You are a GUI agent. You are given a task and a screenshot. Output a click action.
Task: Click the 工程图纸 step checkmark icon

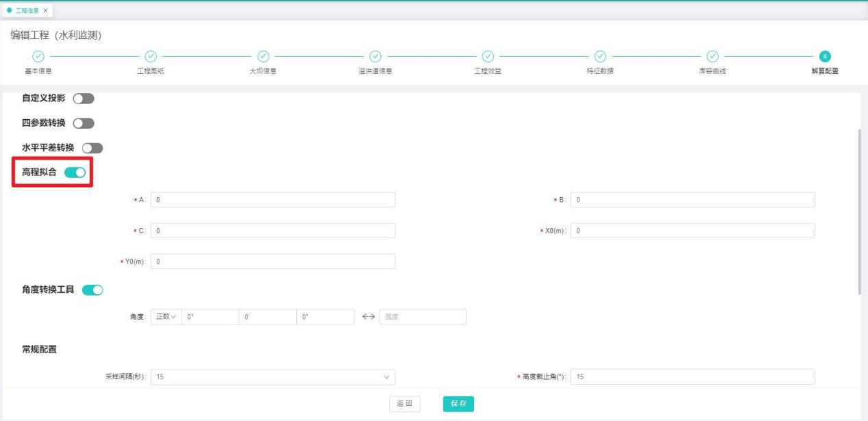click(x=151, y=56)
